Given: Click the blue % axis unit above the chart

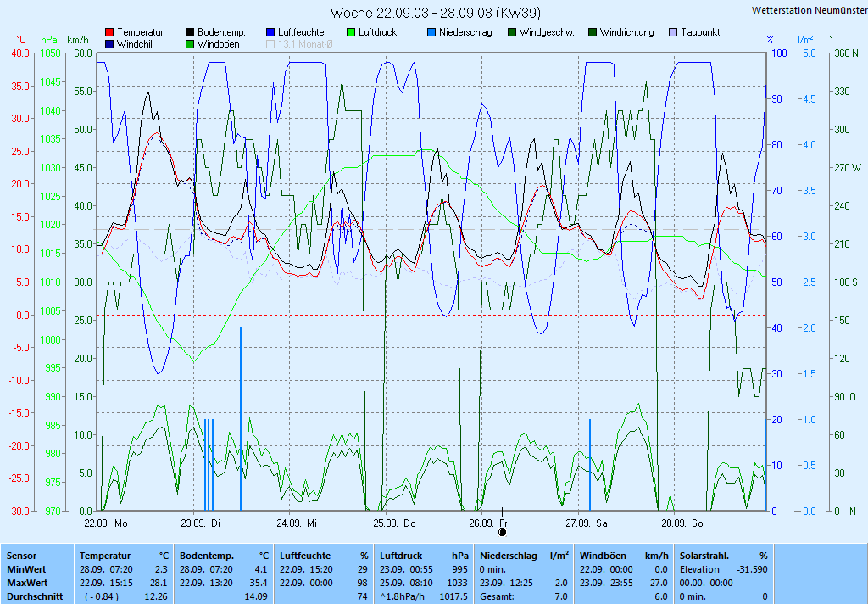Looking at the screenshot, I should tap(770, 39).
